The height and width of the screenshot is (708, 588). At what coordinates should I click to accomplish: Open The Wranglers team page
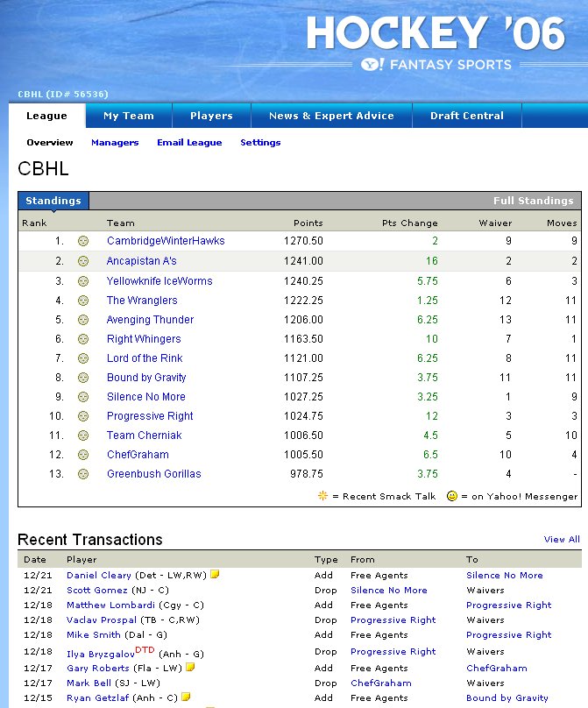point(142,301)
